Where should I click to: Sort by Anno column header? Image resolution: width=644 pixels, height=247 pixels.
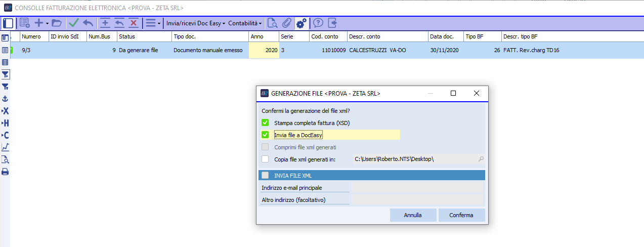click(264, 36)
